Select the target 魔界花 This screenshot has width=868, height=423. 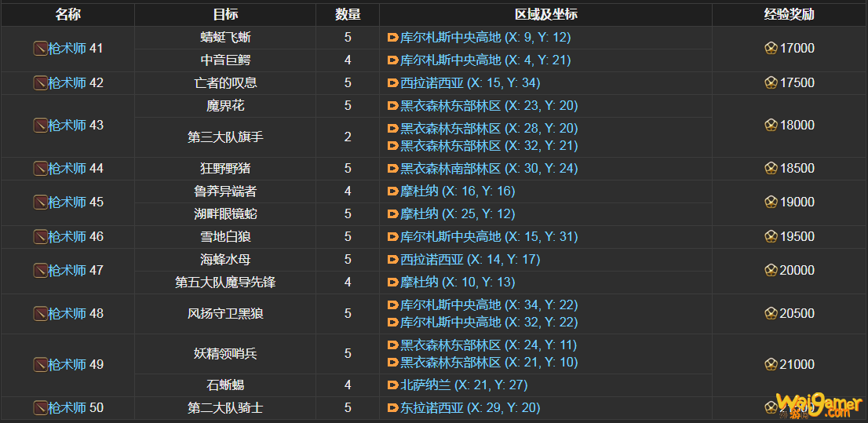pos(225,106)
